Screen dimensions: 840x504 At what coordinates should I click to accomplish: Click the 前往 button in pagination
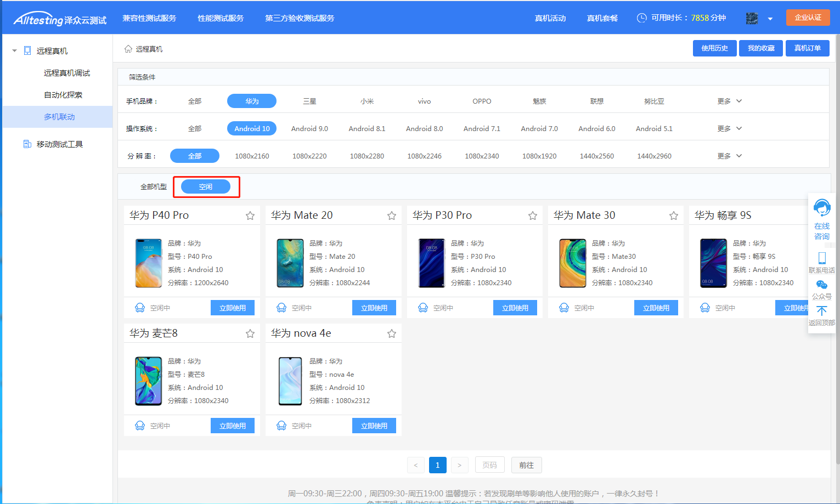(x=527, y=465)
